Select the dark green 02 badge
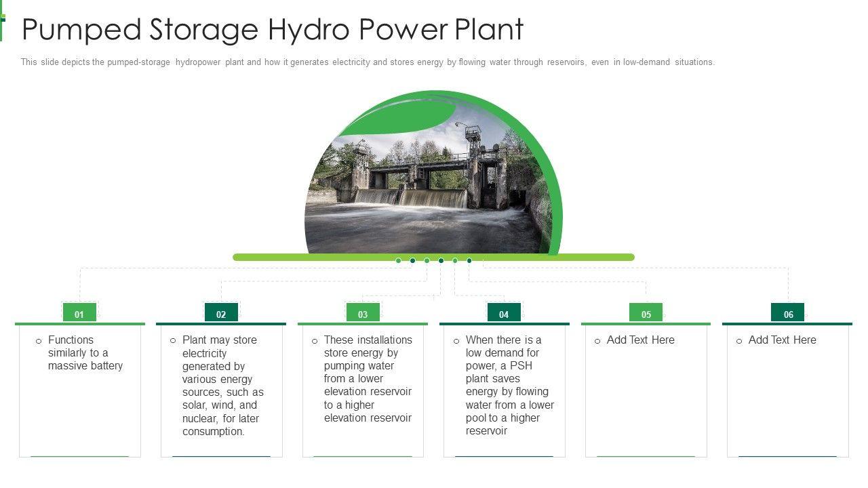Image resolution: width=868 pixels, height=488 pixels. click(221, 313)
